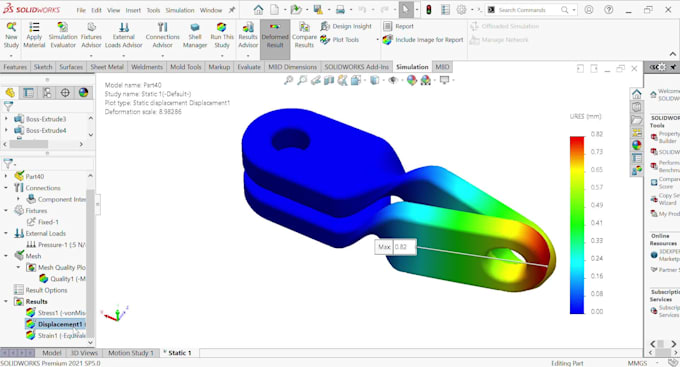Open the Simulation menu
This screenshot has width=680, height=367.
pyautogui.click(x=180, y=10)
